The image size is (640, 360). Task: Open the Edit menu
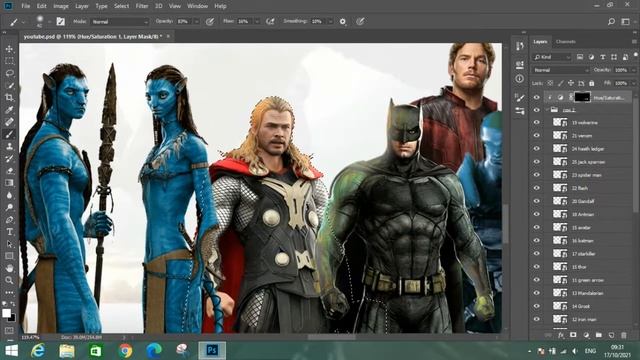42,6
